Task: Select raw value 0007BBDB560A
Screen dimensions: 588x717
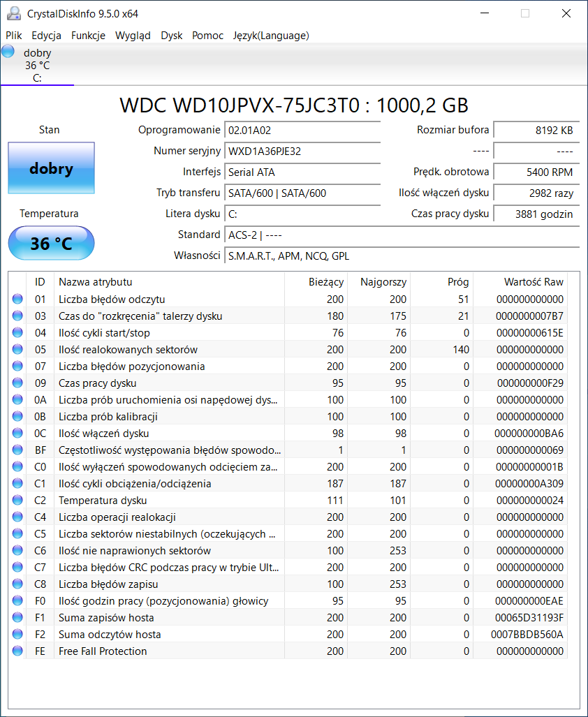Action: click(x=527, y=634)
